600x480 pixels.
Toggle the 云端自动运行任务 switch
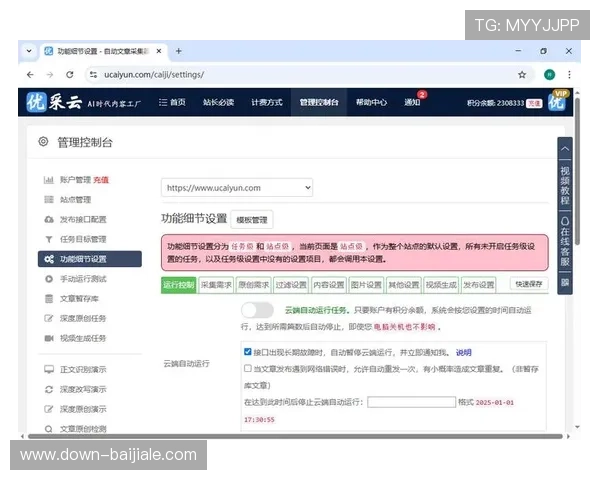(258, 310)
